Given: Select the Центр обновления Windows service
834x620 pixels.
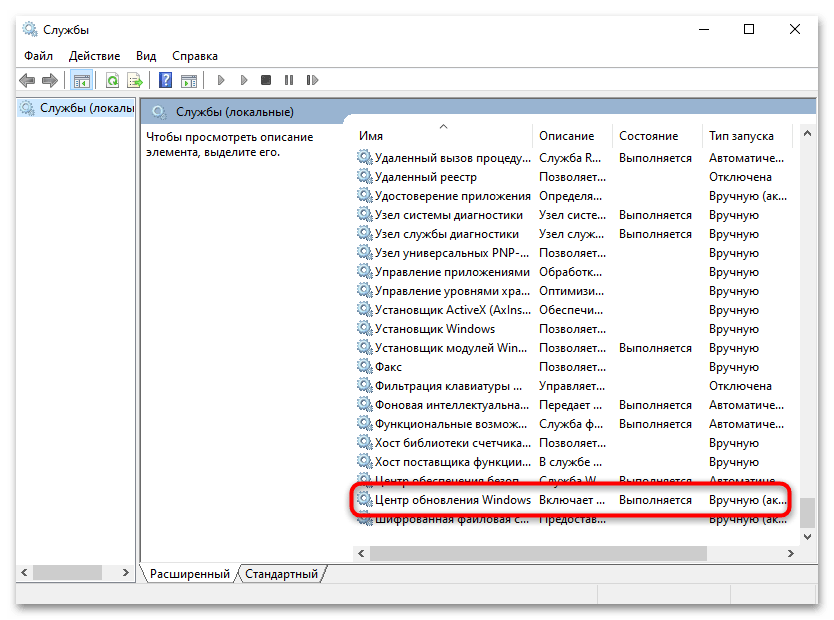Looking at the screenshot, I should (450, 499).
